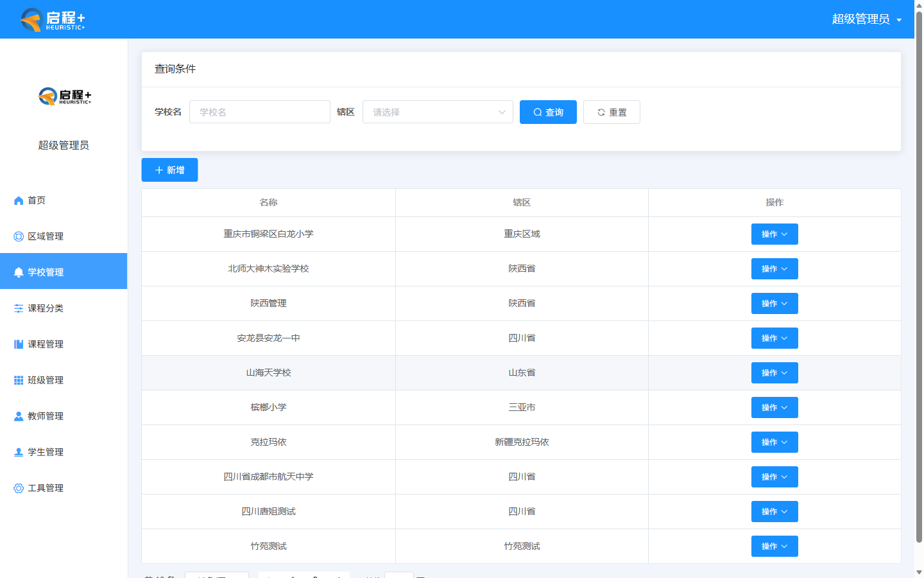Screen dimensions: 924x578
Task: Select 课程分类 in the sidebar
Action: (64, 308)
